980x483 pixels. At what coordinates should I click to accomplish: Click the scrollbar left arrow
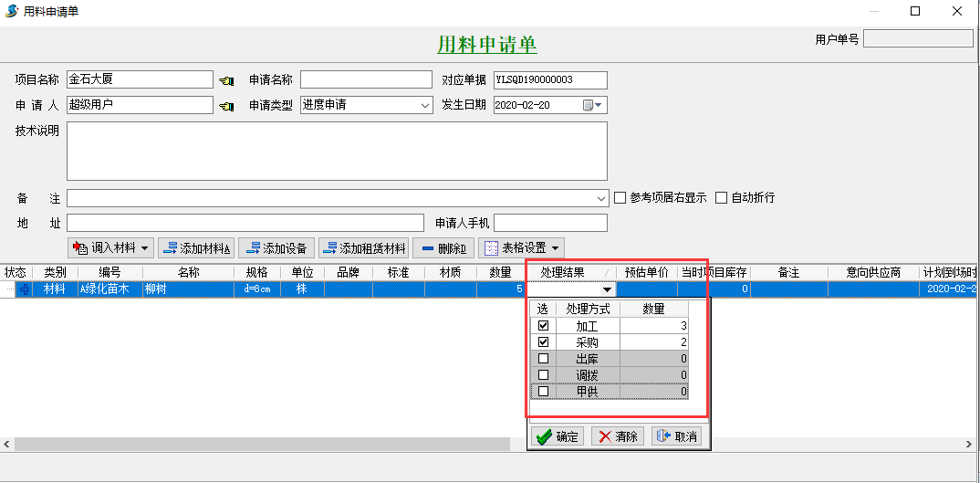point(6,444)
